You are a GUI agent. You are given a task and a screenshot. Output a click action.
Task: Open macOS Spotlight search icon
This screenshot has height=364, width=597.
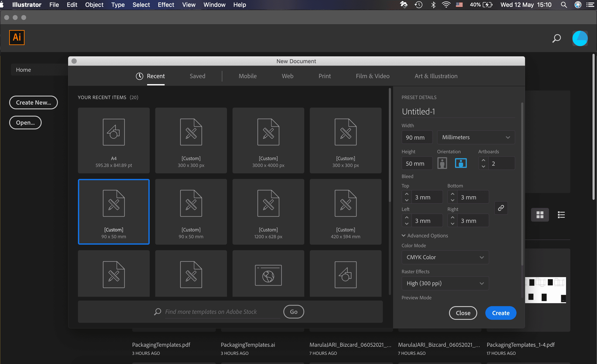tap(563, 5)
